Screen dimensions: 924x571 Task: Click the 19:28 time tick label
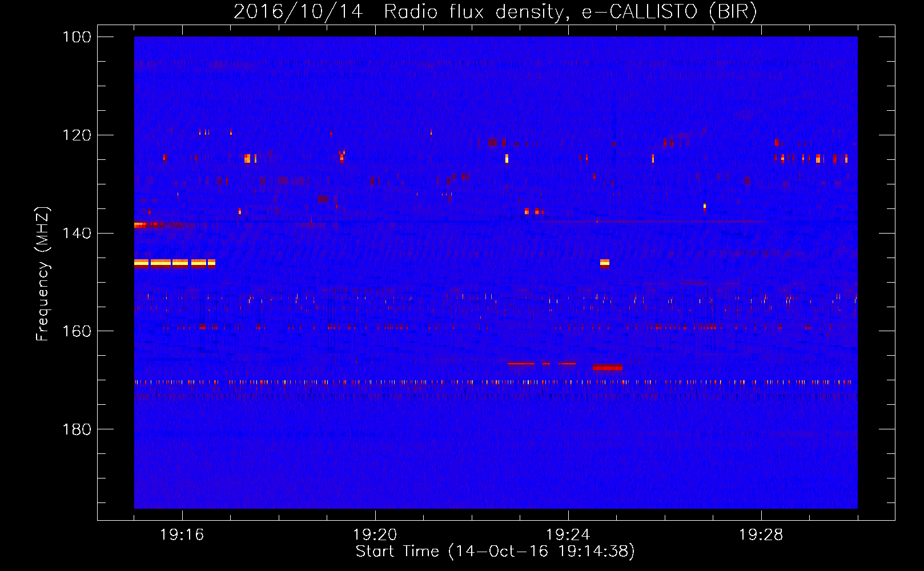pos(761,535)
